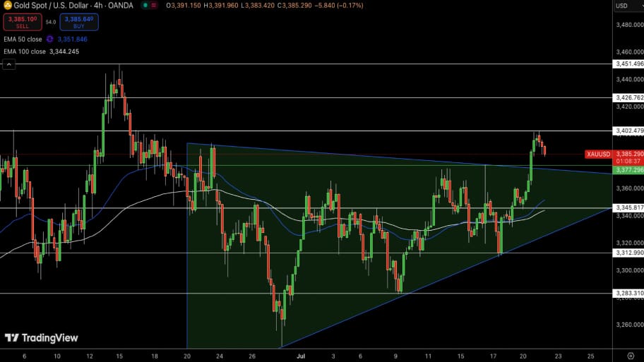Click the 3,312.990 horizontal line price label
This screenshot has width=644, height=362.
click(628, 253)
